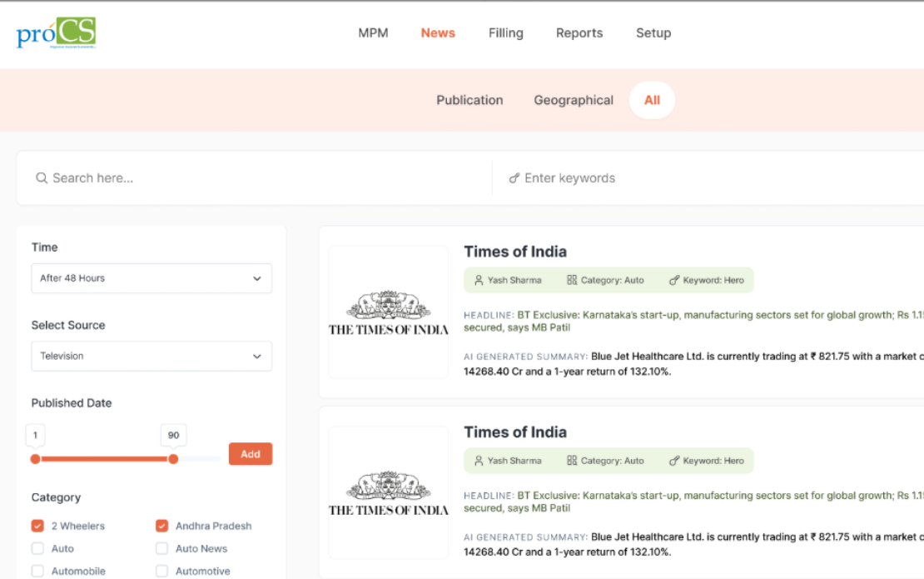Click the AI generated summary in second card
Viewport: 924px width, 579px height.
click(x=693, y=544)
